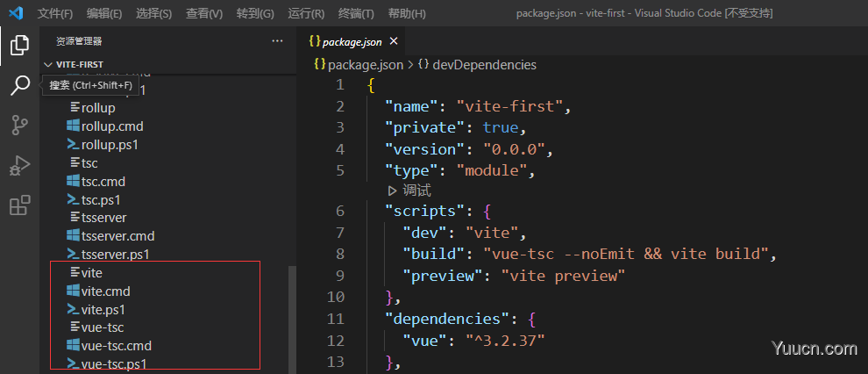Click devDependencies in the breadcrumb
This screenshot has height=374, width=868.
tap(484, 65)
